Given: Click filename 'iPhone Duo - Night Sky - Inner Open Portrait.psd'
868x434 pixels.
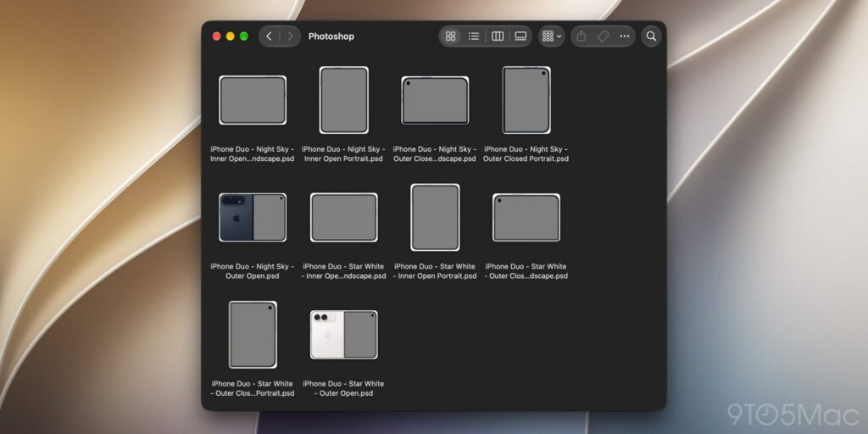Looking at the screenshot, I should click(x=344, y=154).
